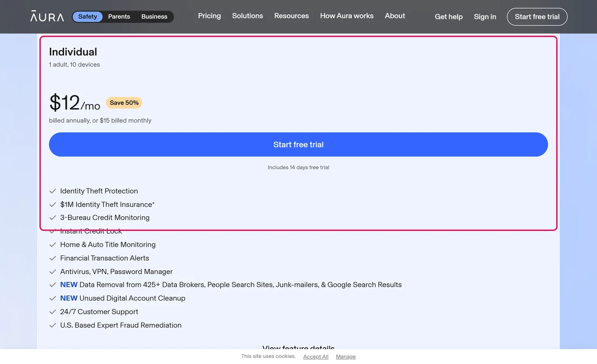Click the Data Removal from 425+ Data Brokers feature
Viewport: 597px width, 364px height.
(x=231, y=285)
